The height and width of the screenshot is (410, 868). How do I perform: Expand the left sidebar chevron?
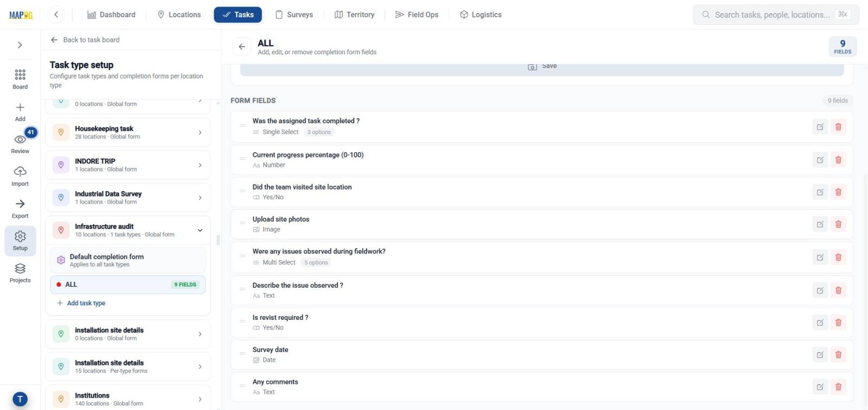coord(20,45)
